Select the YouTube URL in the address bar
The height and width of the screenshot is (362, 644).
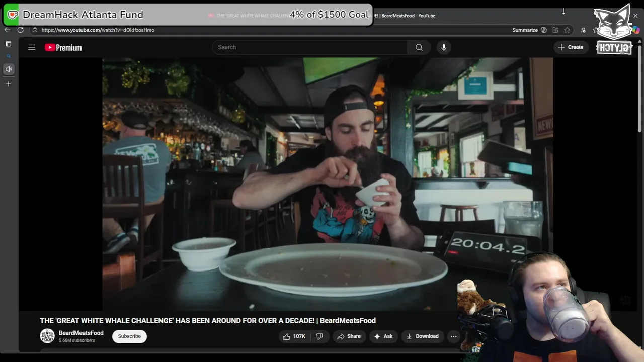[98, 30]
